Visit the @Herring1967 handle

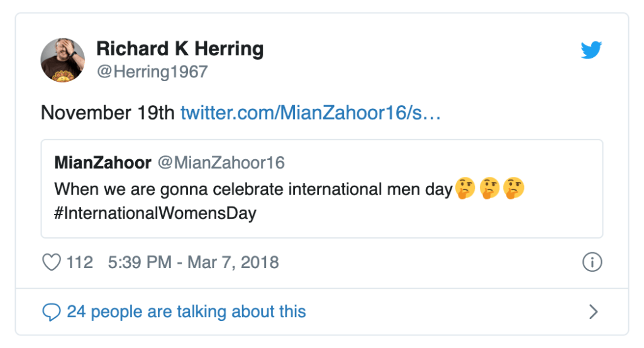point(152,72)
